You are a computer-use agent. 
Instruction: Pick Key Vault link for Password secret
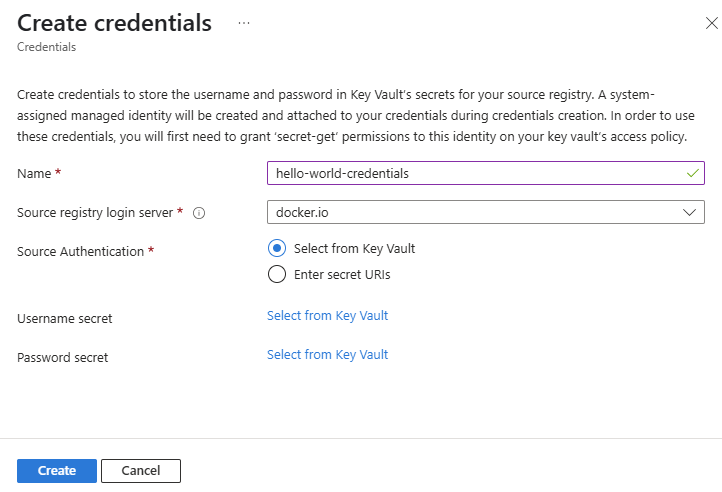[327, 355]
